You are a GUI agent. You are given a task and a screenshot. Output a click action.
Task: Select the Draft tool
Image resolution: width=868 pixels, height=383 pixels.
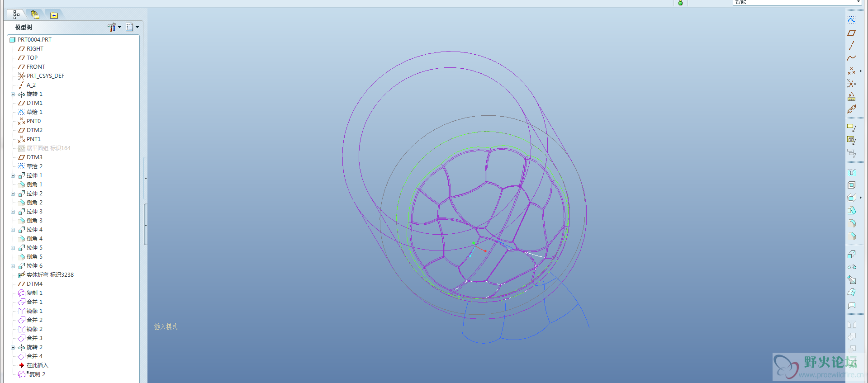851,210
